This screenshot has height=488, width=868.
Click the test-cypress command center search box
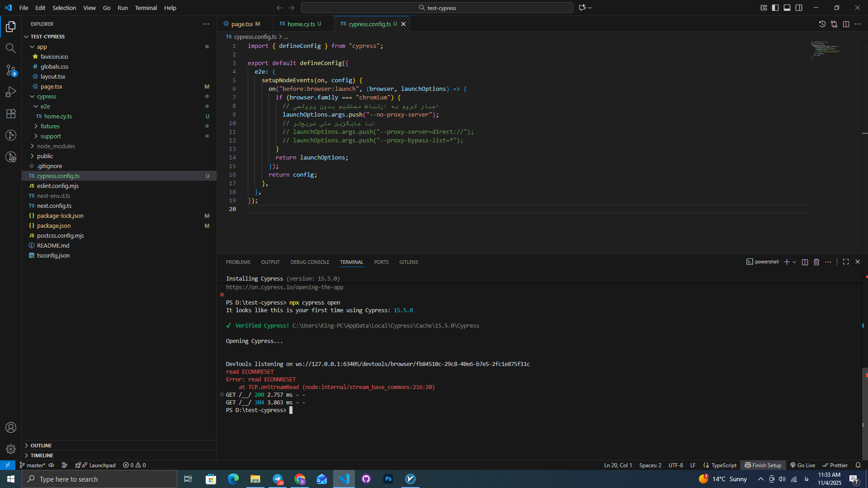(437, 8)
